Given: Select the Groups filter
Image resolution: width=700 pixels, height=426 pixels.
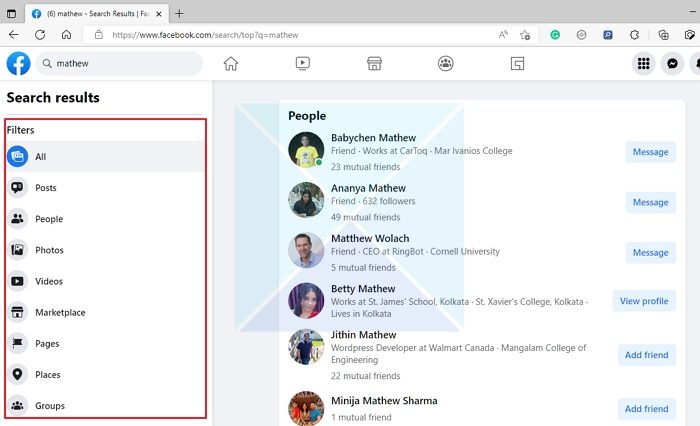Looking at the screenshot, I should tap(105, 405).
